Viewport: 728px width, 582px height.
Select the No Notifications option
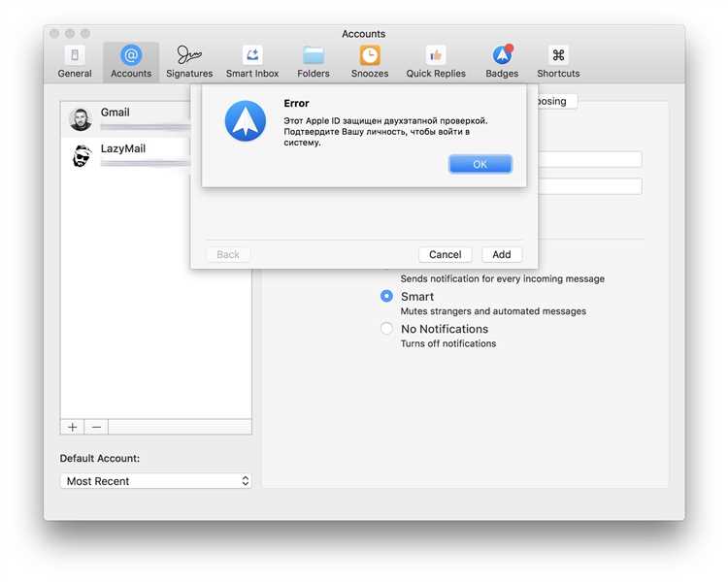tap(386, 329)
